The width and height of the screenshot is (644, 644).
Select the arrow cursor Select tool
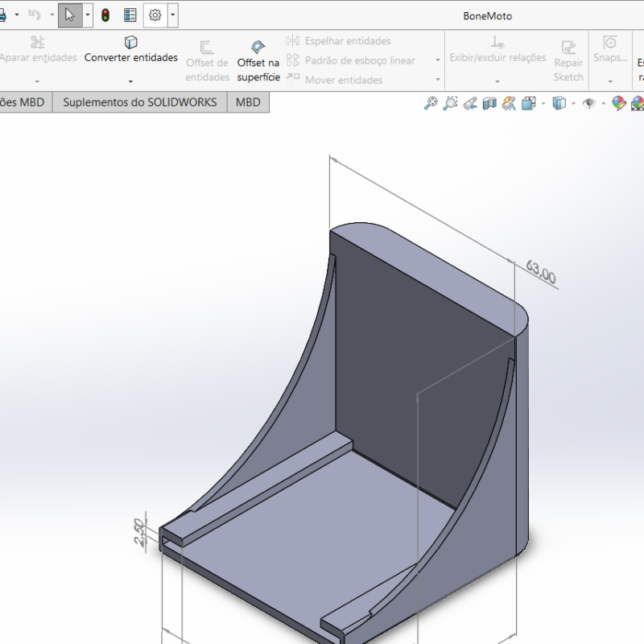tap(70, 15)
